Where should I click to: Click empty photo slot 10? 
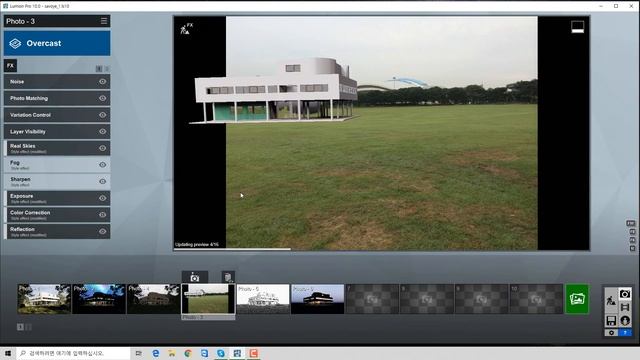coord(536,299)
